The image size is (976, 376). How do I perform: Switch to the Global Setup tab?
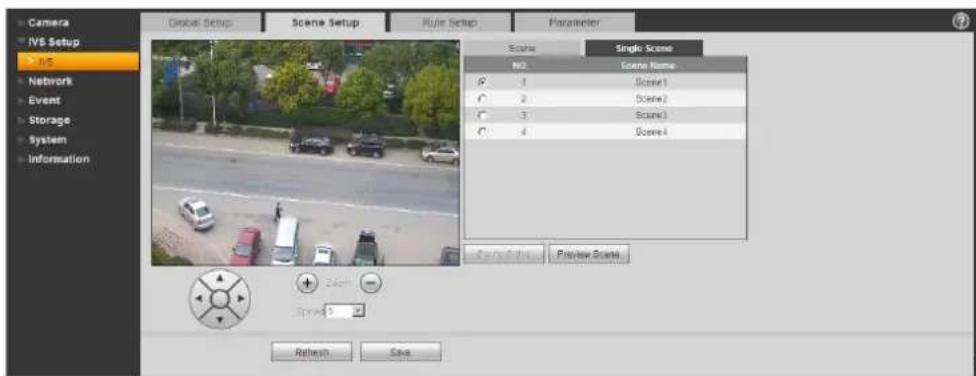click(x=200, y=22)
